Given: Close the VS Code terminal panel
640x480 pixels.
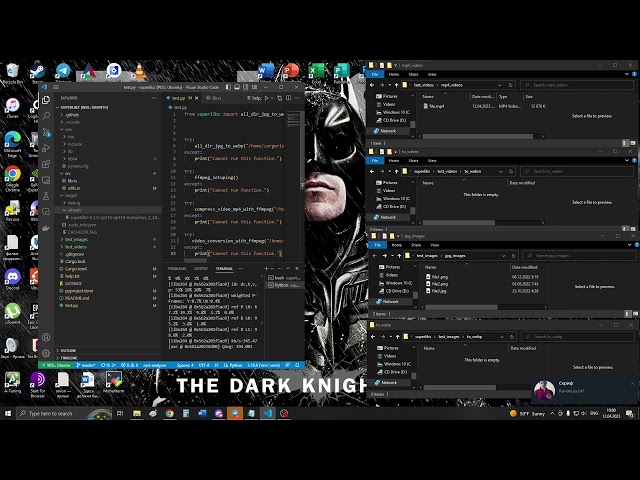Looking at the screenshot, I should [297, 268].
